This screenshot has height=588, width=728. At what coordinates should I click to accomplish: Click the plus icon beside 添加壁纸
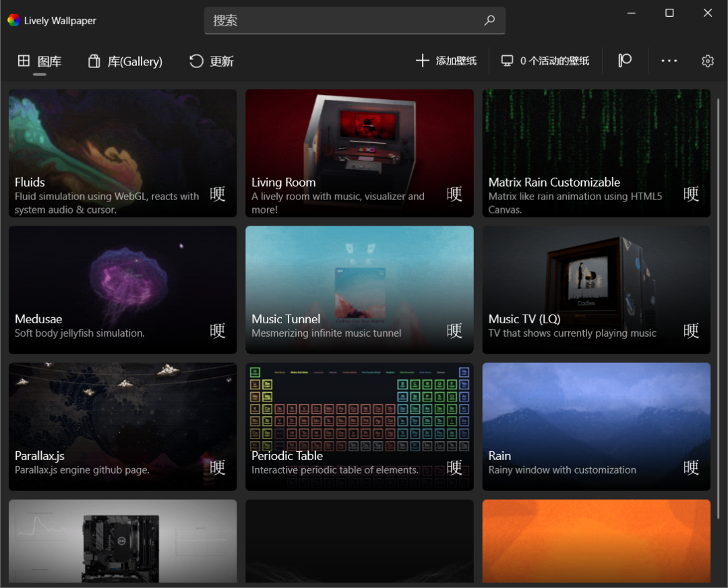(x=422, y=61)
